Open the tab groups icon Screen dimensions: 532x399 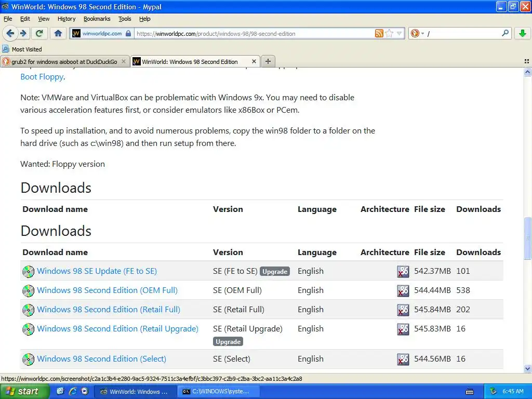527,61
